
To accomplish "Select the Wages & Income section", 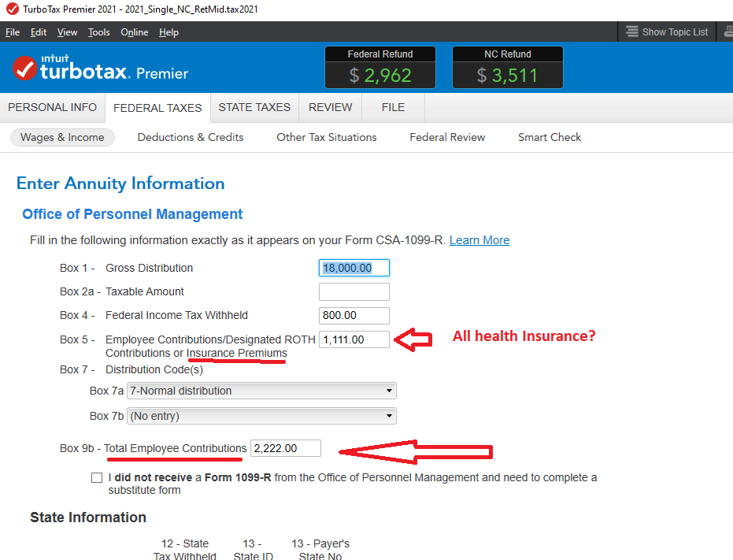I will click(x=62, y=137).
